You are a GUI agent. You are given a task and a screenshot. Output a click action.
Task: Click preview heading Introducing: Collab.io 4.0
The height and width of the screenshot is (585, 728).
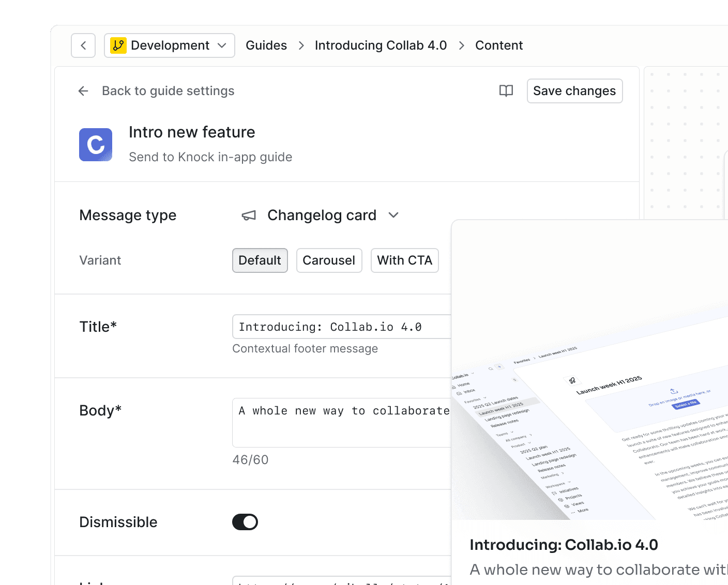point(564,545)
